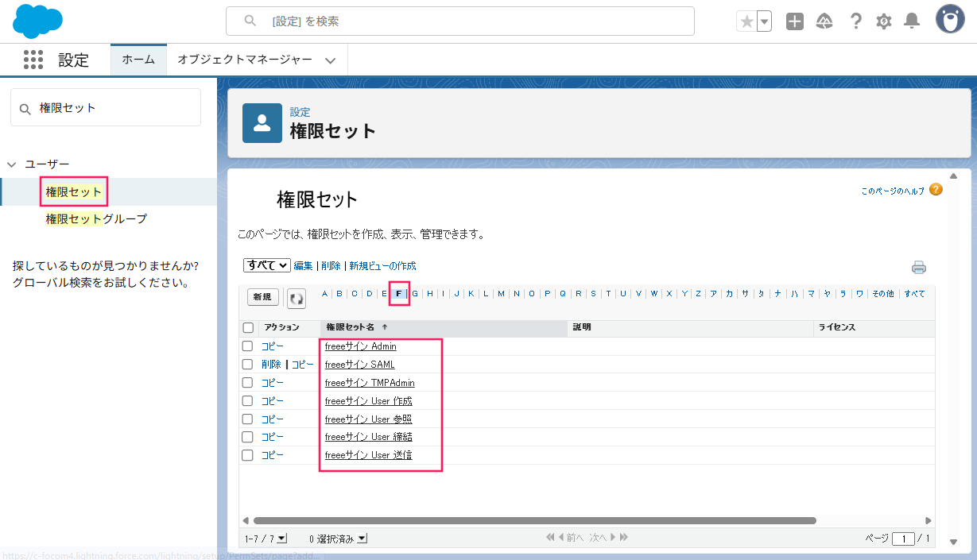Select the ホーム tab

138,60
